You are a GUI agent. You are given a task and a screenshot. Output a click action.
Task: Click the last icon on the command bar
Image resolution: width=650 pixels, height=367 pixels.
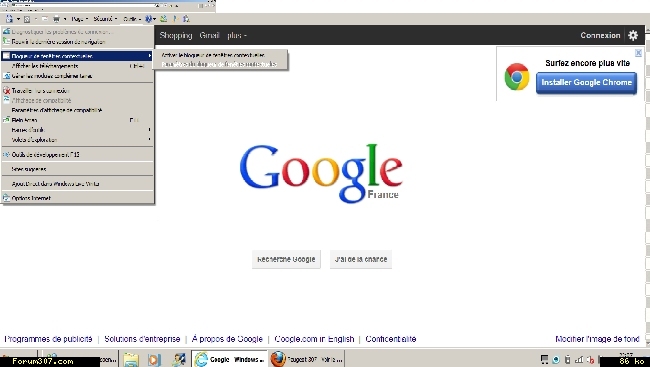tap(186, 19)
